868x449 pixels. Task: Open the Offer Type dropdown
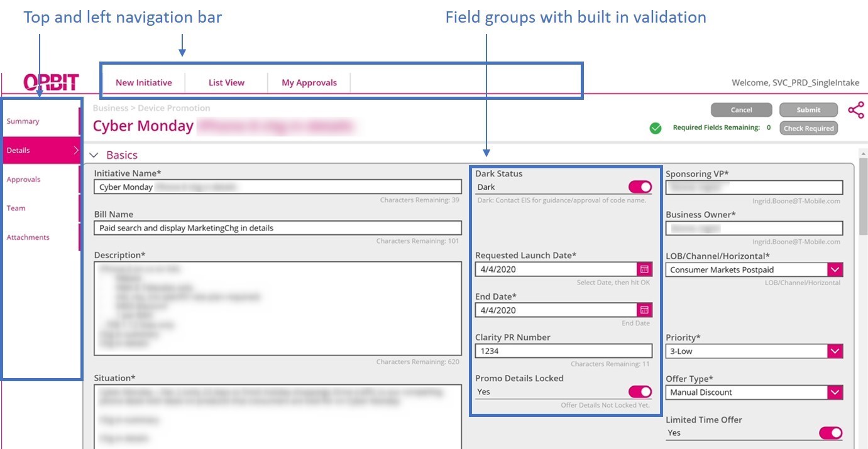[x=835, y=392]
